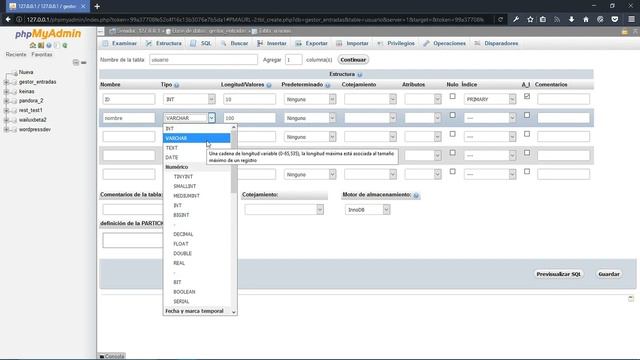Screen dimensions: 640x360
Task: Open Cotejamiento dropdown for nombre row
Action: click(x=370, y=118)
